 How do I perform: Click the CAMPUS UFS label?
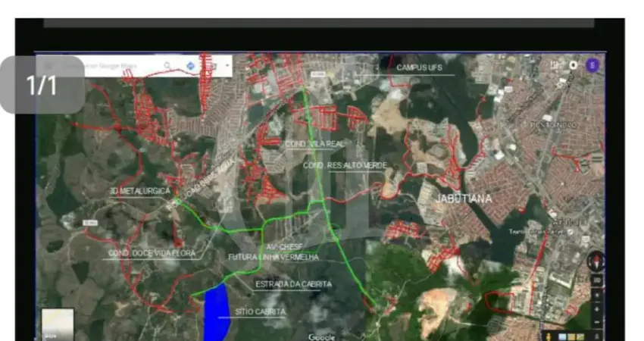coord(419,68)
